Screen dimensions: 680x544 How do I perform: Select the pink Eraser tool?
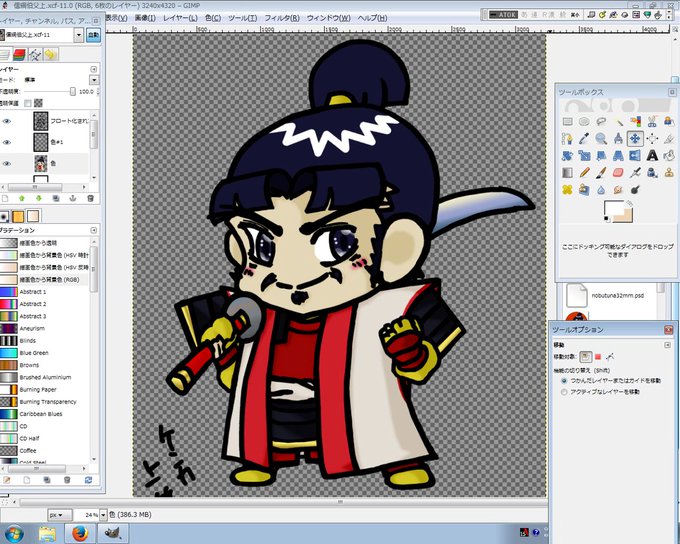(618, 173)
